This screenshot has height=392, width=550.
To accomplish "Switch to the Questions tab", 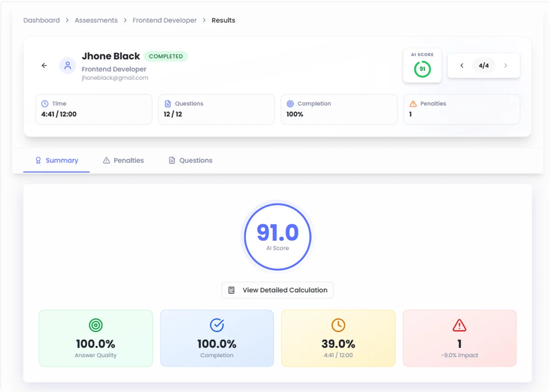I will click(x=190, y=160).
